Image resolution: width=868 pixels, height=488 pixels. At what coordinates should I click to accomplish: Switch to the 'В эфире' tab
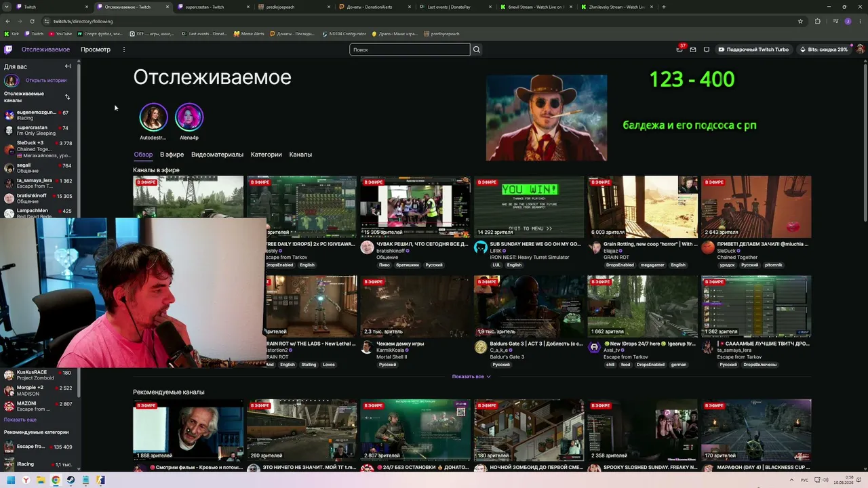pos(172,155)
